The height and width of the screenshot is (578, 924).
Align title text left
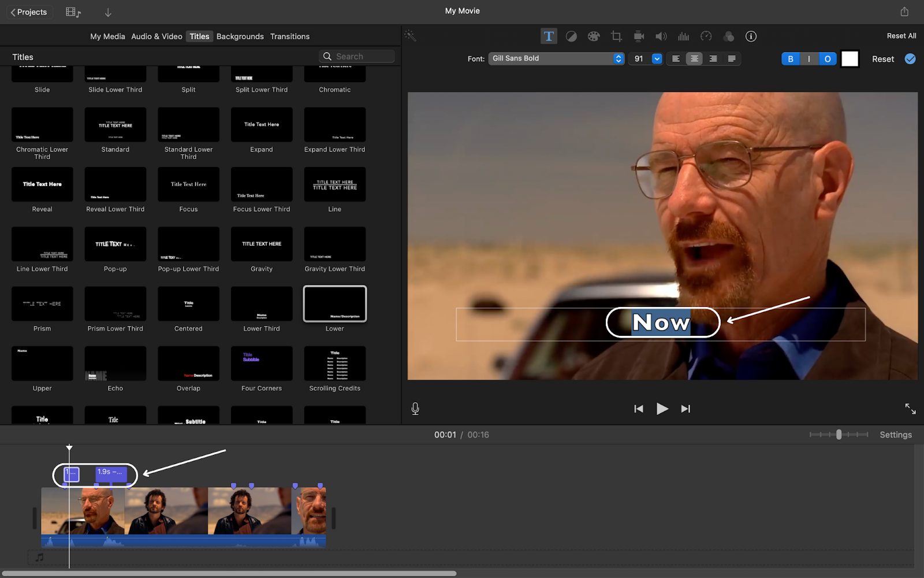(x=676, y=59)
